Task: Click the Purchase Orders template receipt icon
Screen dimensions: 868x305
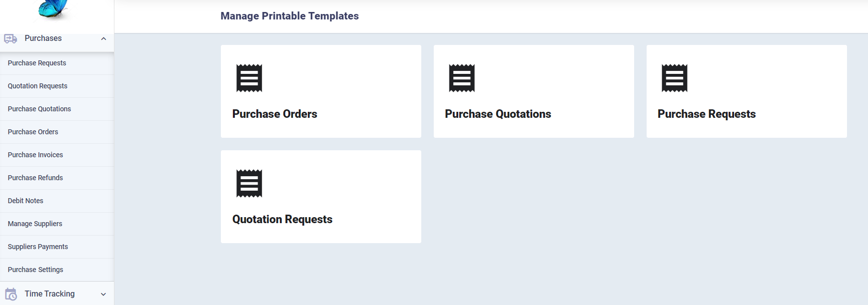Action: tap(249, 78)
